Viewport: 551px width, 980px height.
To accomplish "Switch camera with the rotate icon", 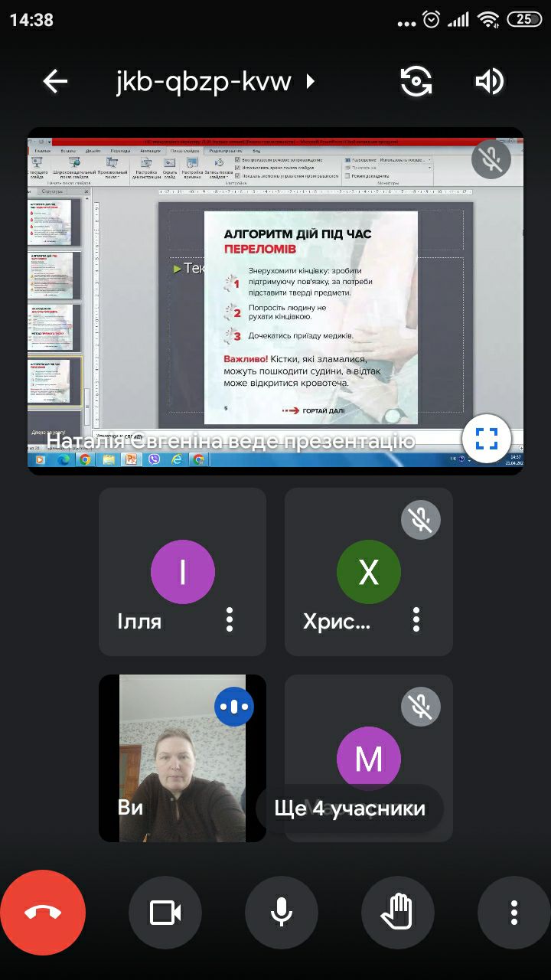I will [x=416, y=81].
